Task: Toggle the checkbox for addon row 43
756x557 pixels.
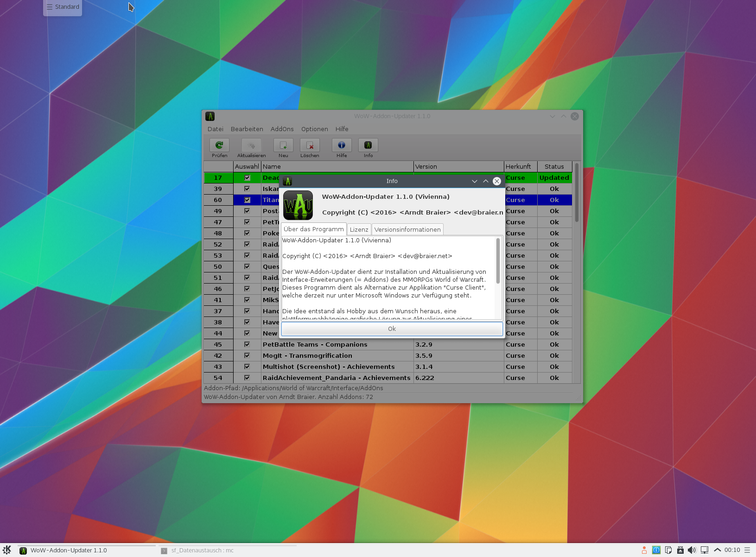Action: 247,367
